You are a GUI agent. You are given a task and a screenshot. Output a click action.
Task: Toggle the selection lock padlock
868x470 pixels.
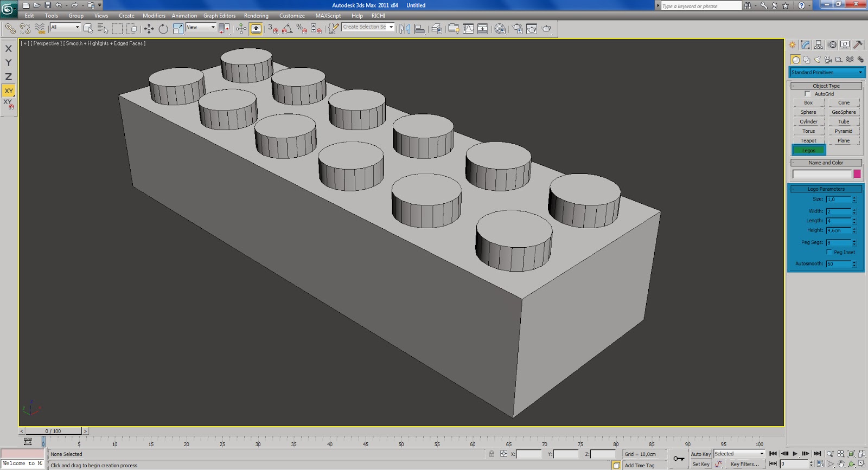point(492,454)
